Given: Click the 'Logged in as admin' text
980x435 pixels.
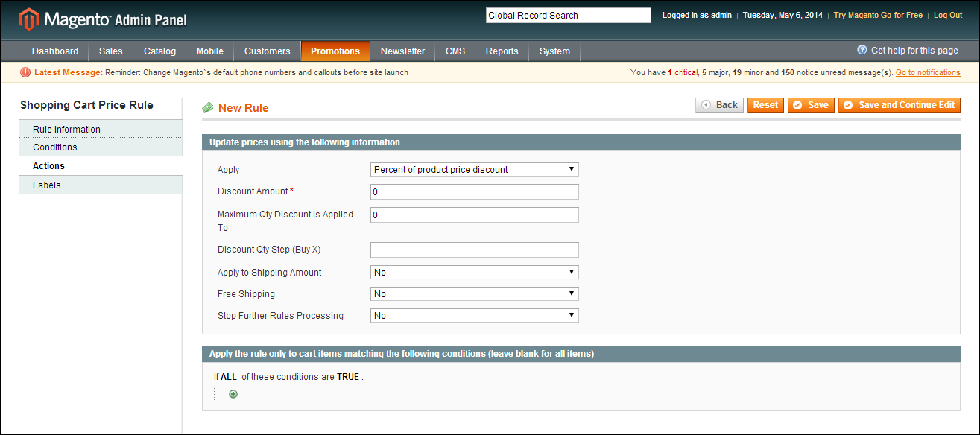Looking at the screenshot, I should [697, 16].
